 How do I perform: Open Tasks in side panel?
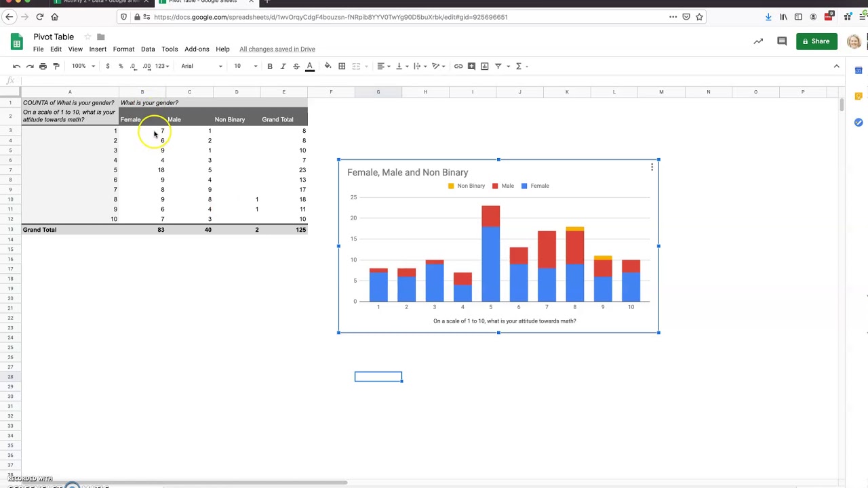(x=859, y=122)
